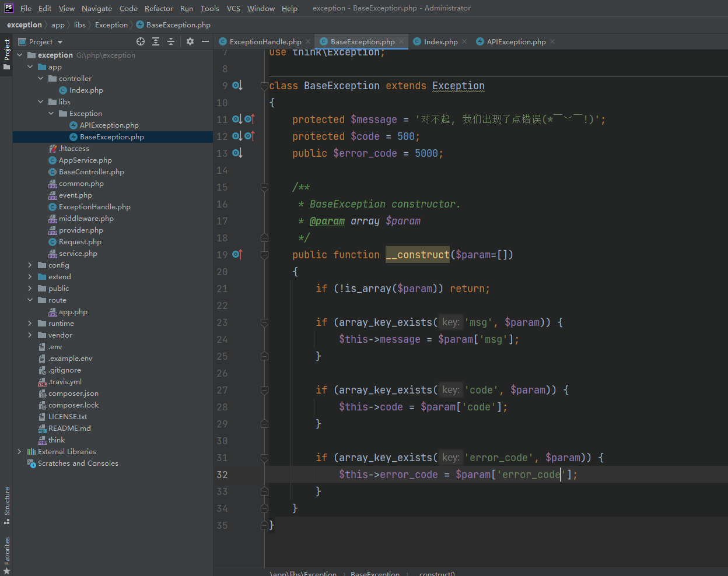Click the Expand All icon in Project panel
728x576 pixels.
click(x=156, y=41)
